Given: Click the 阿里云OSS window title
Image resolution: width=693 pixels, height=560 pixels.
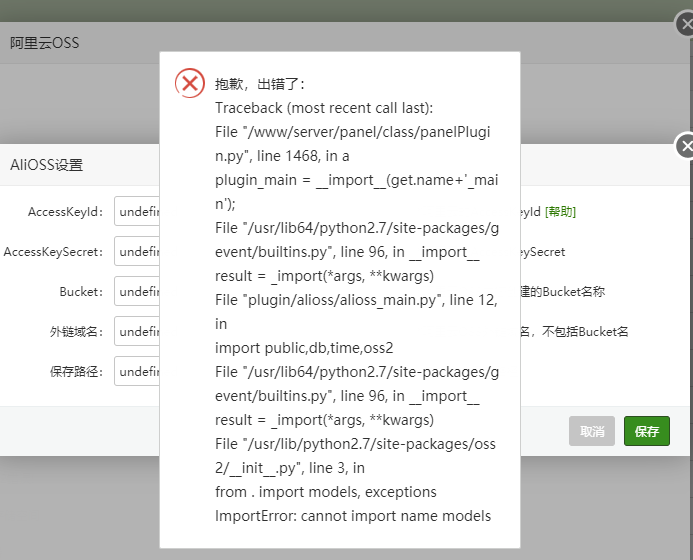Looking at the screenshot, I should coord(45,43).
